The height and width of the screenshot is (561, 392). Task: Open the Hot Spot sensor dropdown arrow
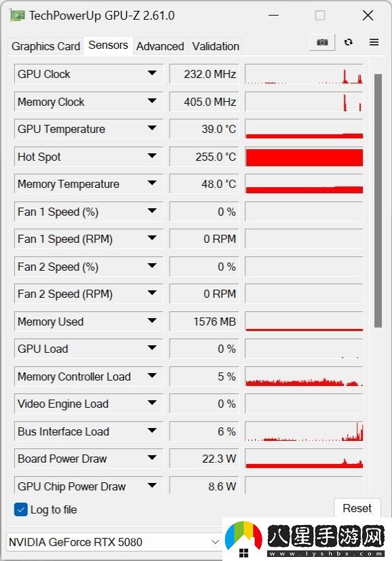152,156
